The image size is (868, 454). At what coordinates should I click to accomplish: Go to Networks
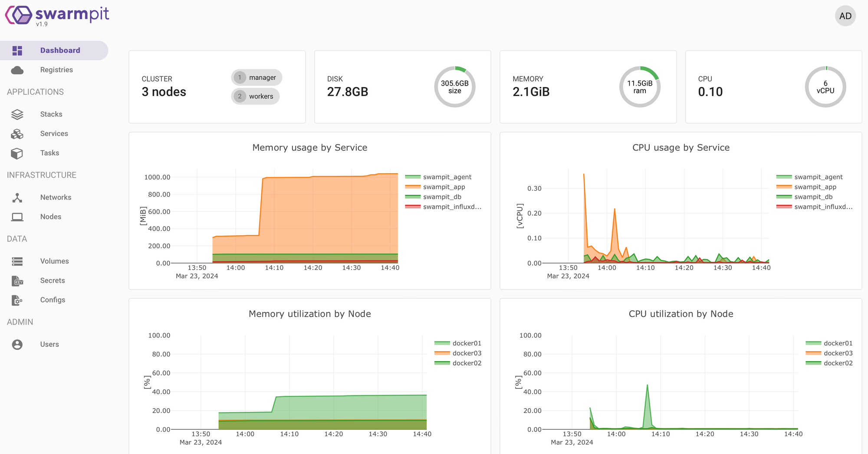coord(54,197)
